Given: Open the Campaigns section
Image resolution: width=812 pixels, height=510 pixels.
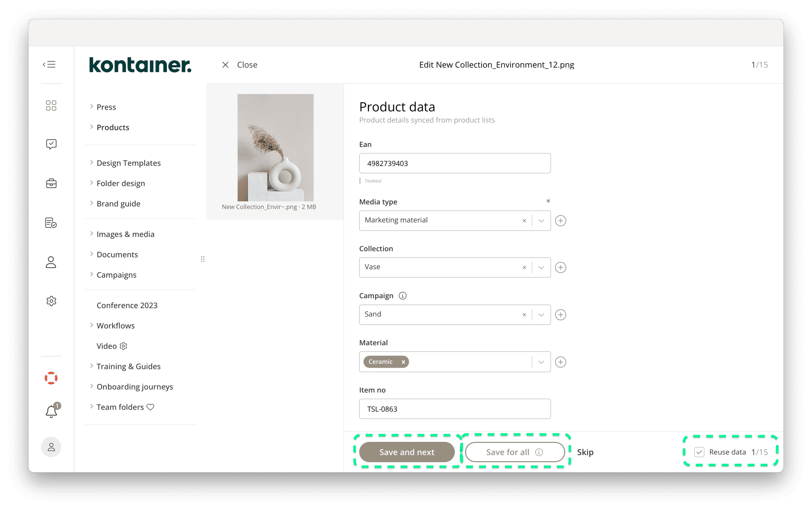Looking at the screenshot, I should coord(116,275).
